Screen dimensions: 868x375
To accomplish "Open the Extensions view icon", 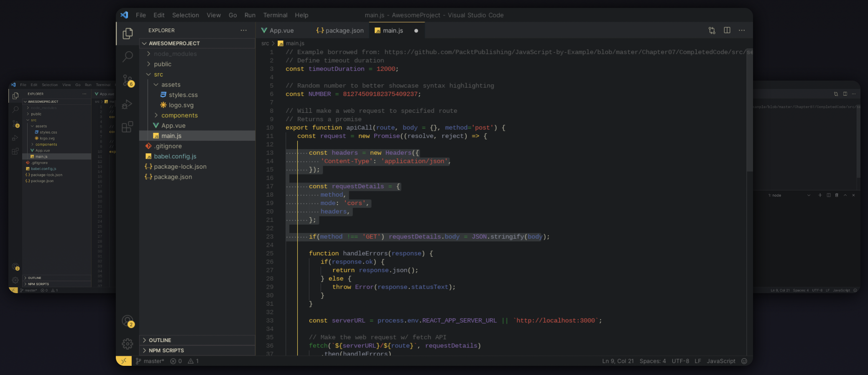I will [127, 127].
